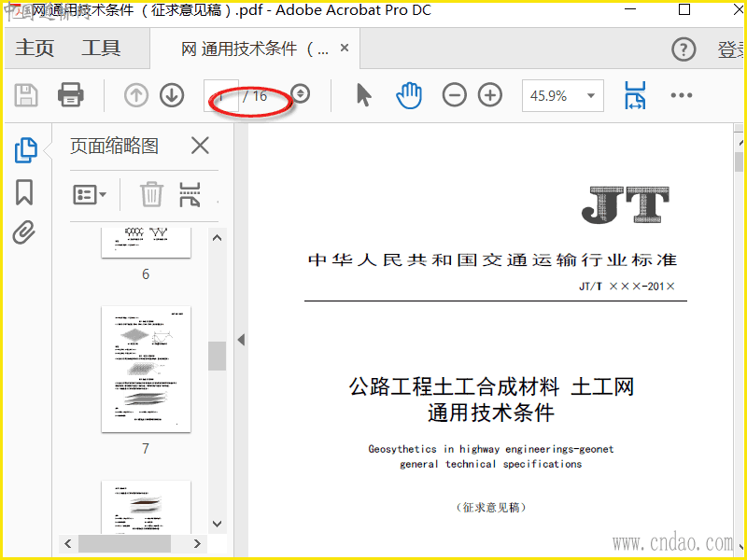The width and height of the screenshot is (747, 560).
Task: Open the 45.9% zoom dropdown
Action: pyautogui.click(x=563, y=96)
